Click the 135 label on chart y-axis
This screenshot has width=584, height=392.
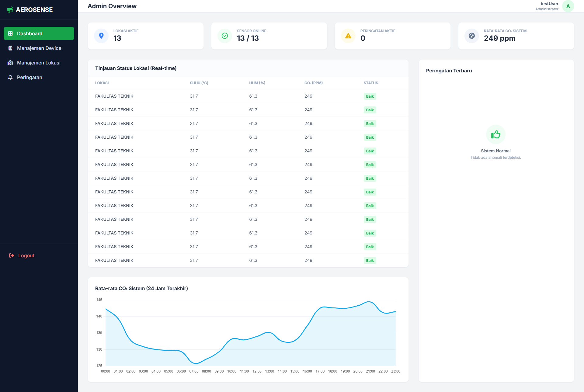pyautogui.click(x=99, y=333)
